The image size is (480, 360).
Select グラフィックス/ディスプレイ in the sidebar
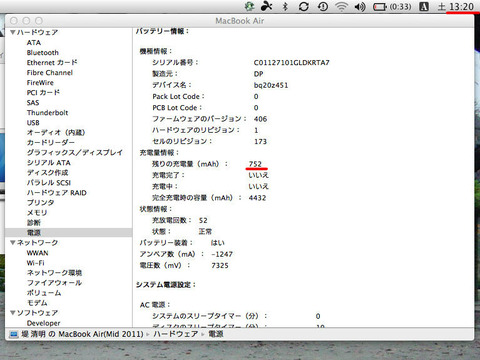click(75, 153)
